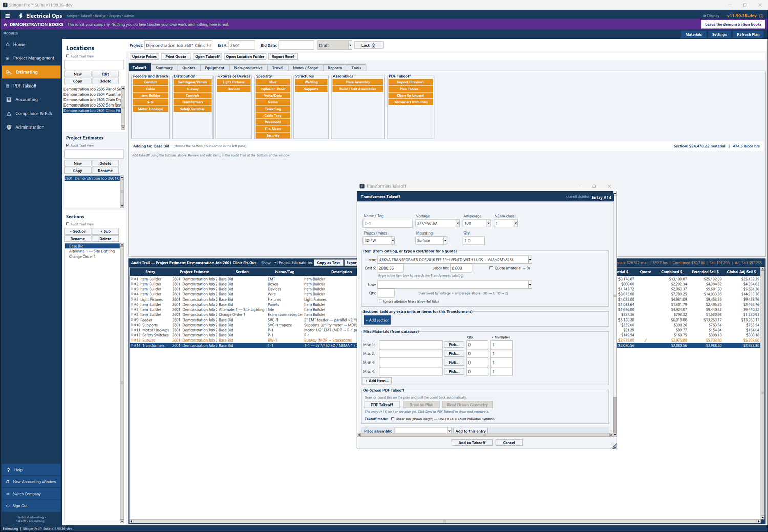
Task: Click the Display icon in title bar
Action: (x=705, y=16)
